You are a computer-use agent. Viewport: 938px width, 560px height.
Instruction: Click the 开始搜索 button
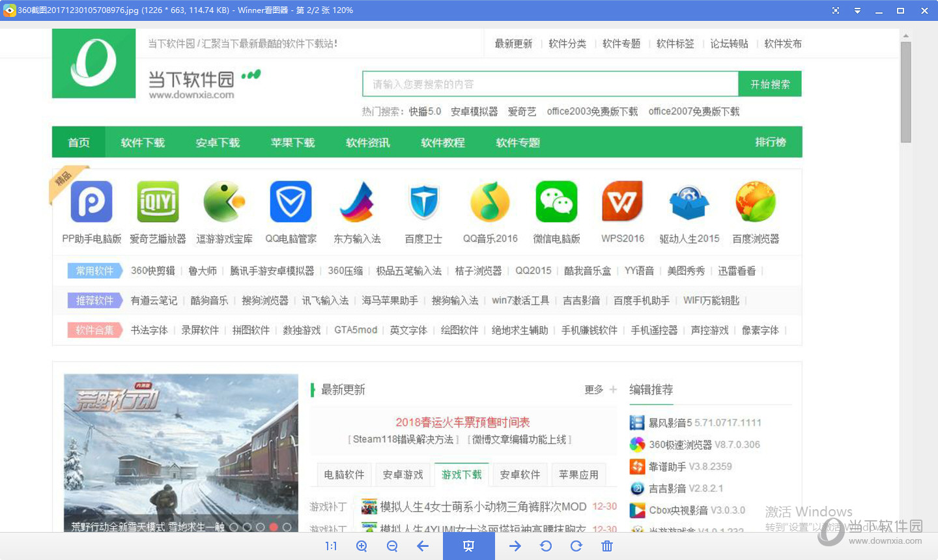(x=770, y=84)
